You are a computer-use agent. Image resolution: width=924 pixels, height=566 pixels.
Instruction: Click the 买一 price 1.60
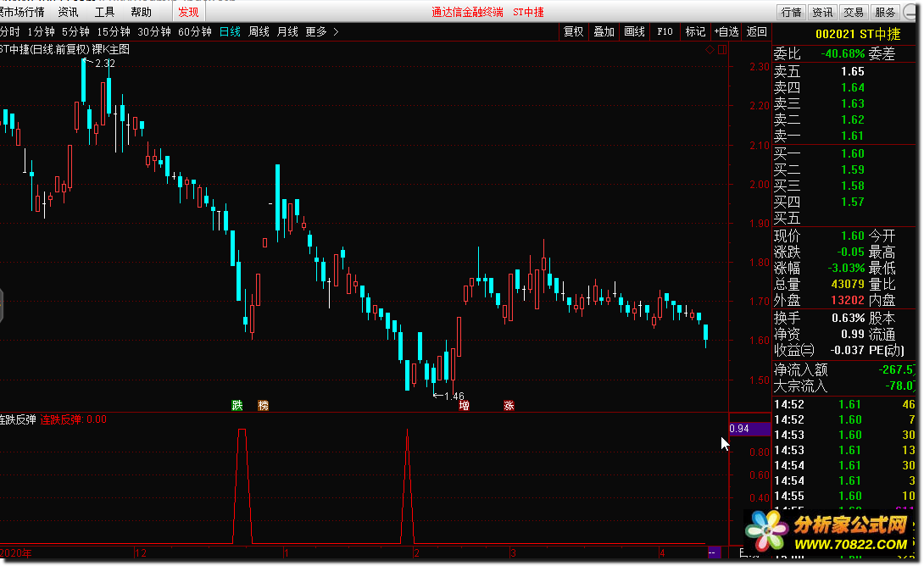tap(853, 153)
